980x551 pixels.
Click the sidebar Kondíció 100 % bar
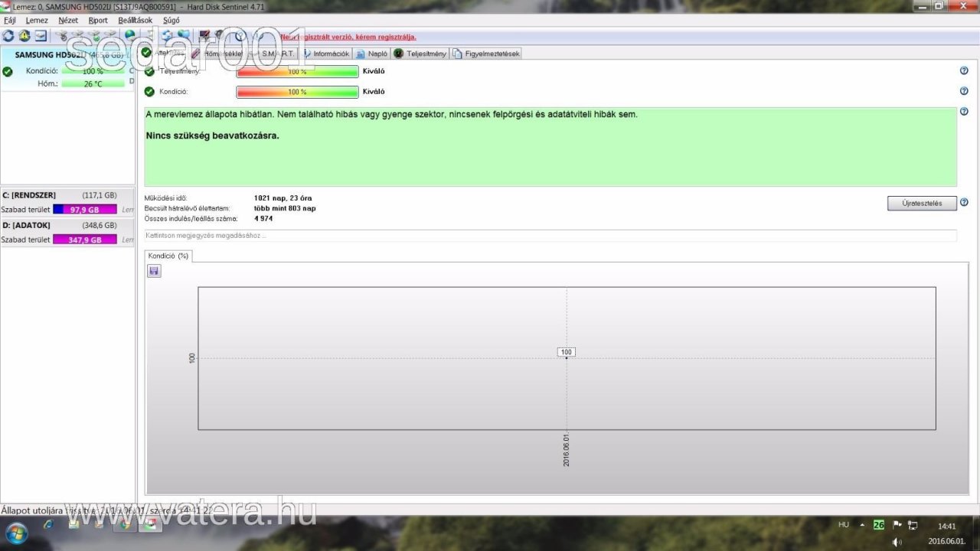point(93,71)
